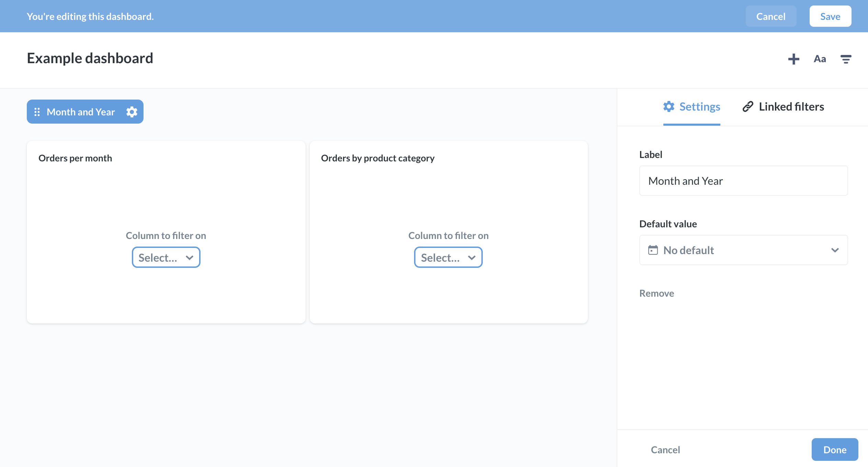Screen dimensions: 868x467
Task: Click the chain link icon beside Linked filters
Action: (748, 107)
